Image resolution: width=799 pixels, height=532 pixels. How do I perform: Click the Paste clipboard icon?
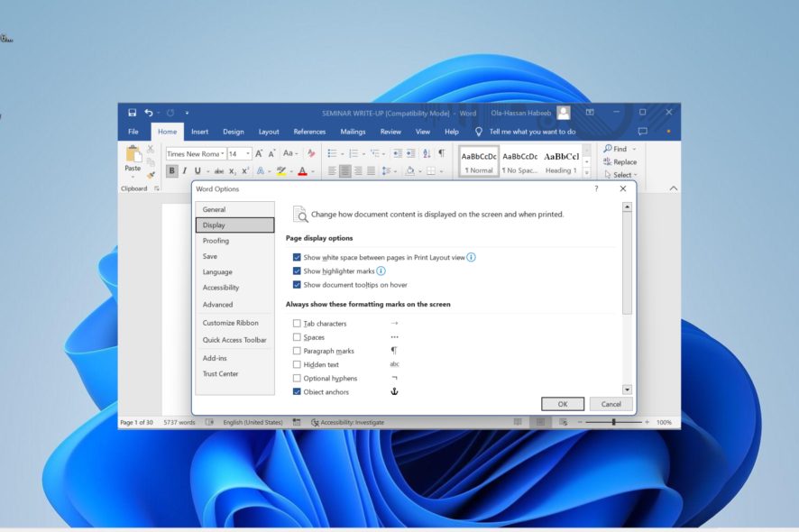pyautogui.click(x=133, y=157)
